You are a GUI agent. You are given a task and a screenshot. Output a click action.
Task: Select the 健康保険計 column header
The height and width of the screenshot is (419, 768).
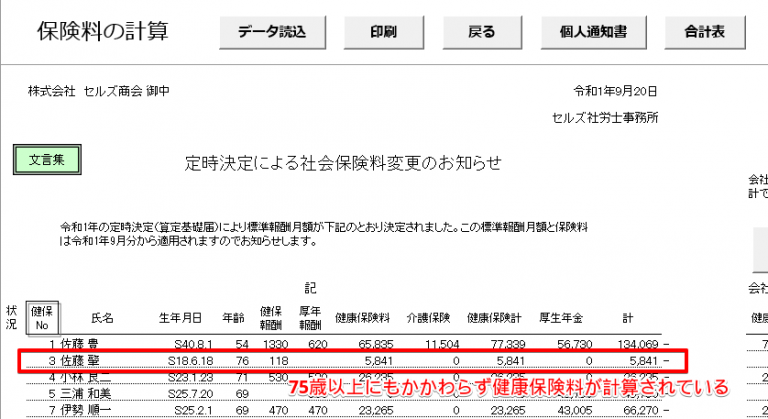pos(494,318)
